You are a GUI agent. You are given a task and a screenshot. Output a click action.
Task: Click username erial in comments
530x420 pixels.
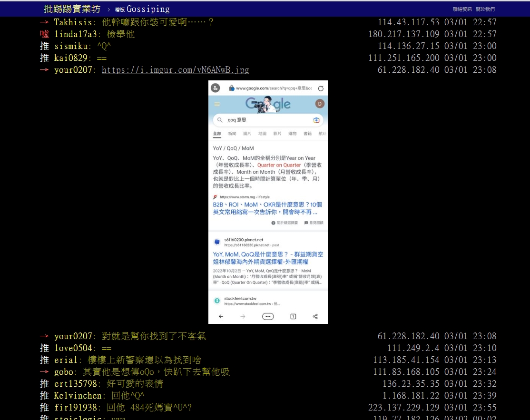point(66,360)
